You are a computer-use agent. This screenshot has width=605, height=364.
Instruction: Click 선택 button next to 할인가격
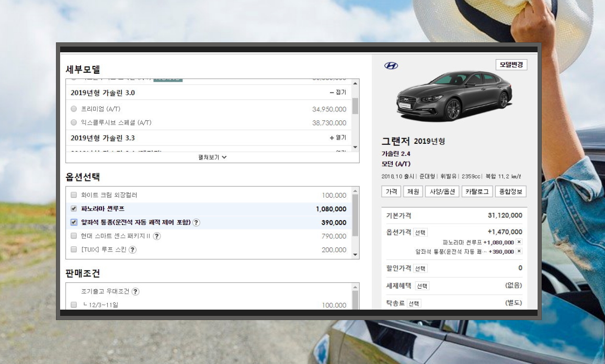pyautogui.click(x=420, y=268)
